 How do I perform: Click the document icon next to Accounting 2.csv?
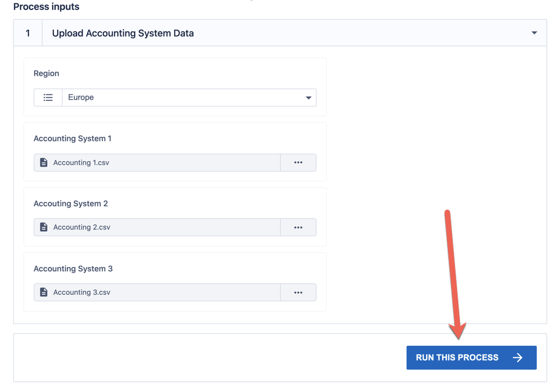point(44,227)
